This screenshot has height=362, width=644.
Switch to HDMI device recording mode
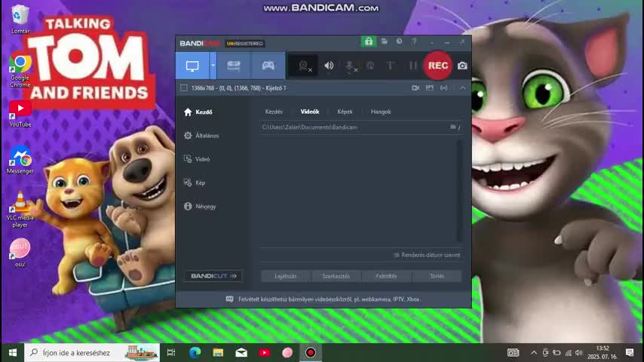(234, 66)
